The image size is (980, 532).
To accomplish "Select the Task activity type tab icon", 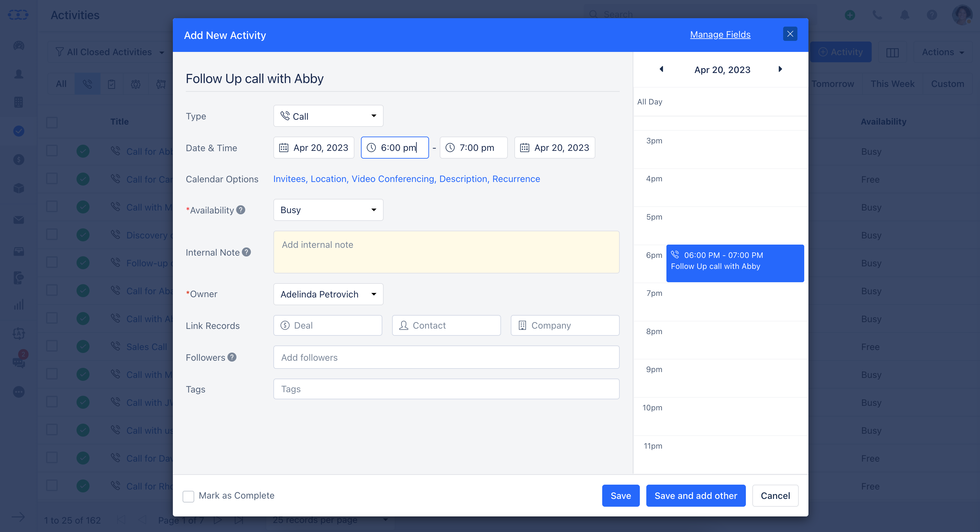I will pos(112,84).
